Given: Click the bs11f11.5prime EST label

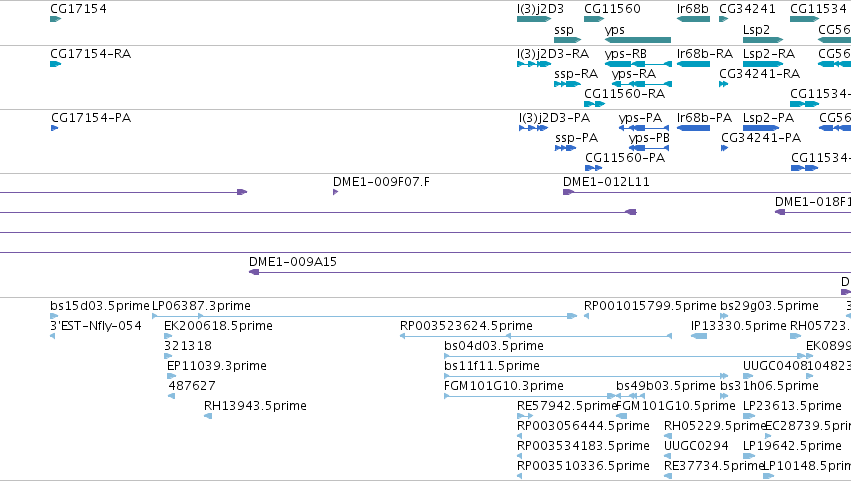Looking at the screenshot, I should [492, 366].
